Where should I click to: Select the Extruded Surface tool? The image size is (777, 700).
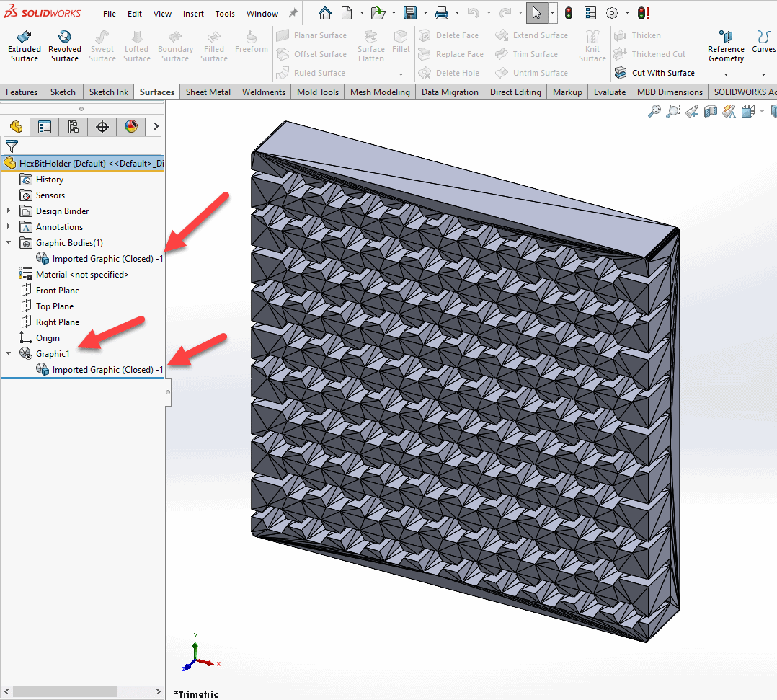pos(25,47)
